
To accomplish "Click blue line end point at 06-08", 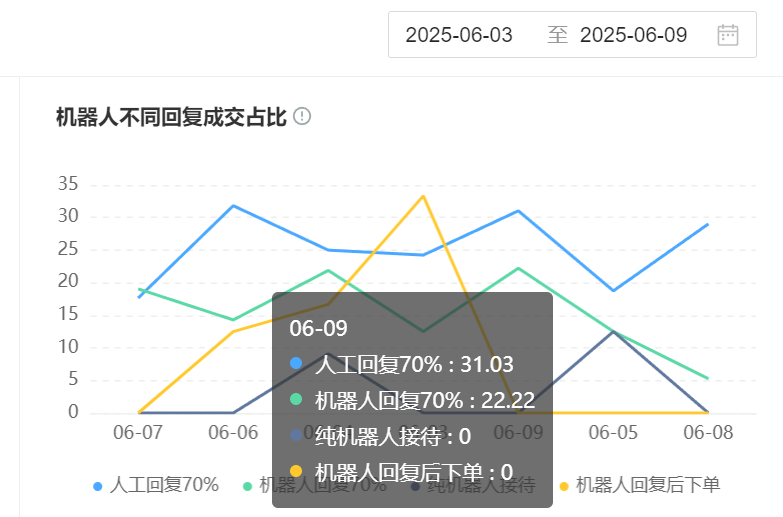I will click(x=708, y=224).
